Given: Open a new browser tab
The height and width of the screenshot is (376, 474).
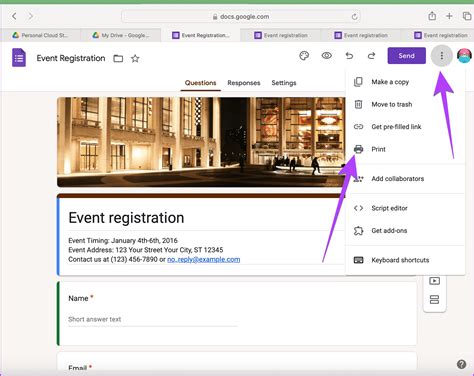Looking at the screenshot, I should (449, 16).
